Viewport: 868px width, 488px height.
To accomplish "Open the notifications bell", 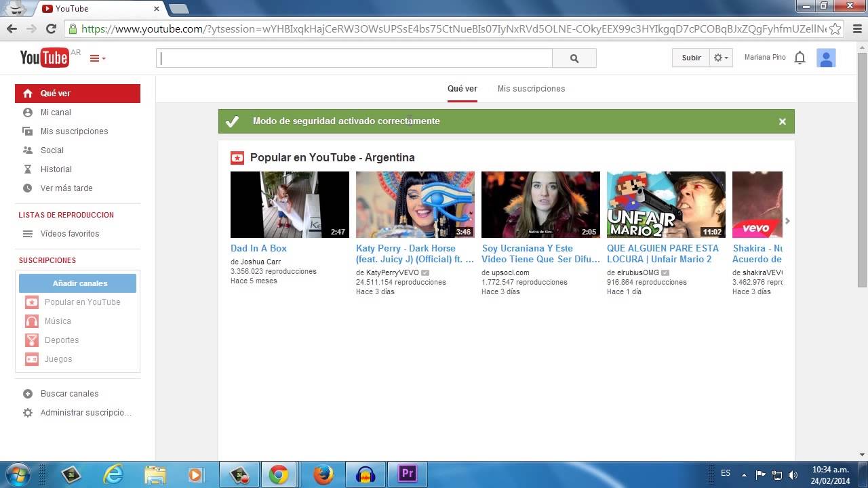I will tap(800, 58).
